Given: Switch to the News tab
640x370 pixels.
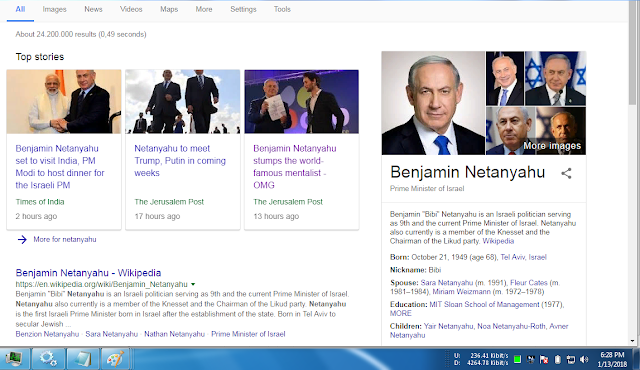Looking at the screenshot, I should (x=93, y=9).
